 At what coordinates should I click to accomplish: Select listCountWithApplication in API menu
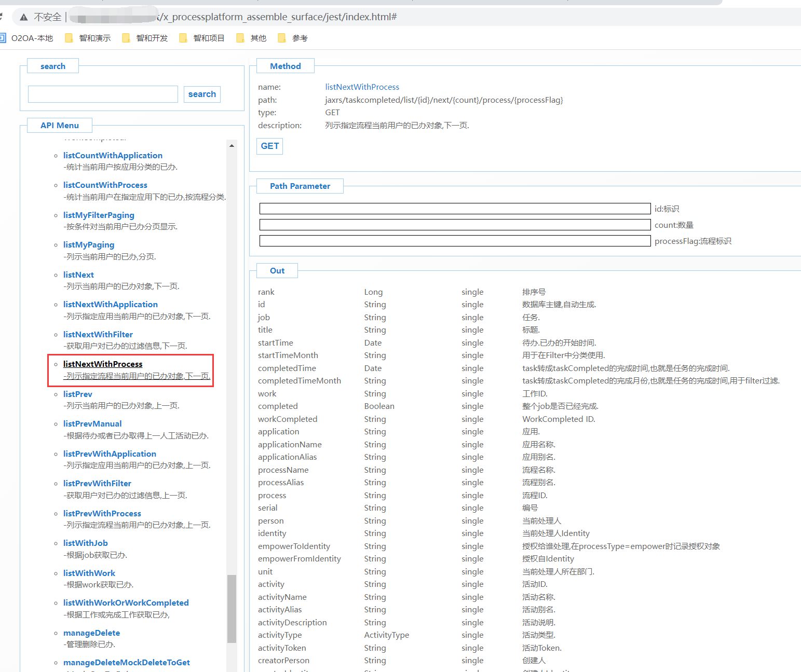tap(113, 155)
